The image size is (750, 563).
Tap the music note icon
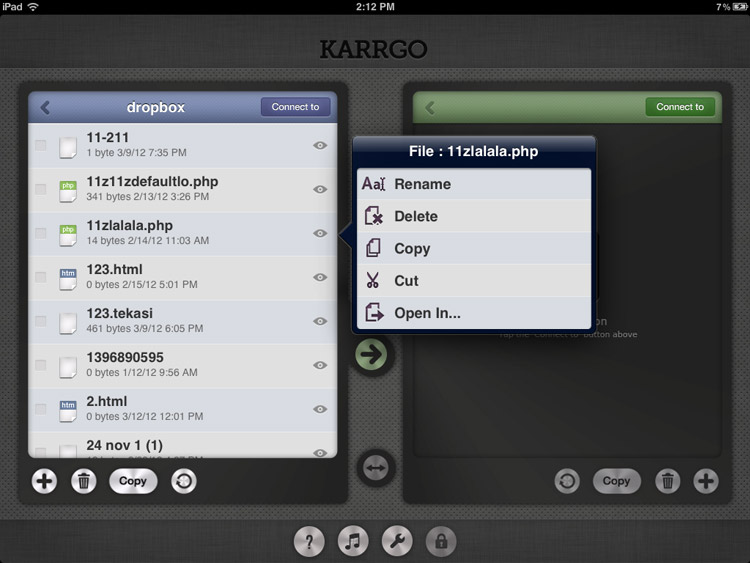[x=353, y=541]
